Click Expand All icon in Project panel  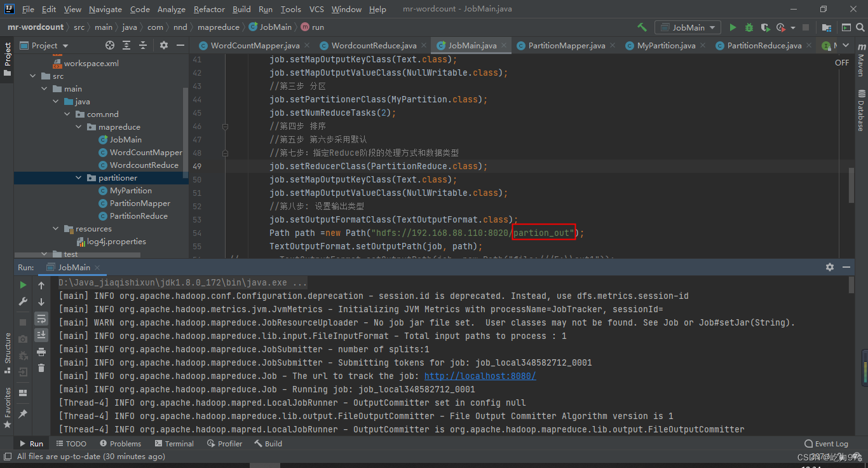coord(126,45)
